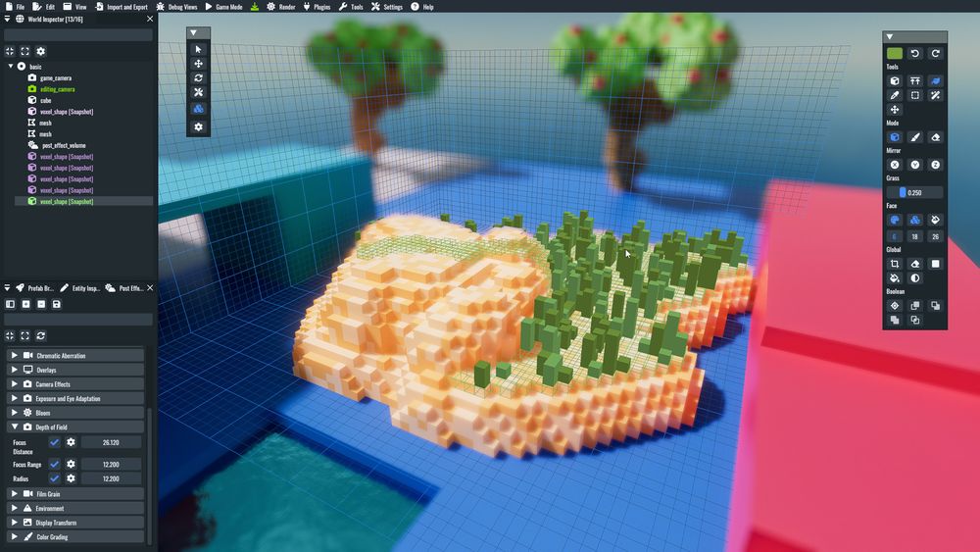Select the crossed wrench tools icon in viewport toolbar
980x552 pixels.
(198, 92)
